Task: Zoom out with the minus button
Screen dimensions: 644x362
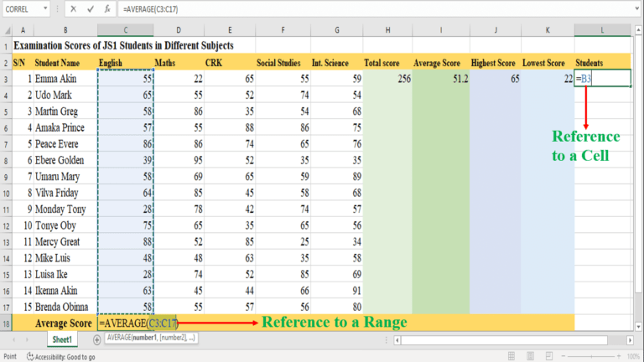Action: click(x=563, y=356)
